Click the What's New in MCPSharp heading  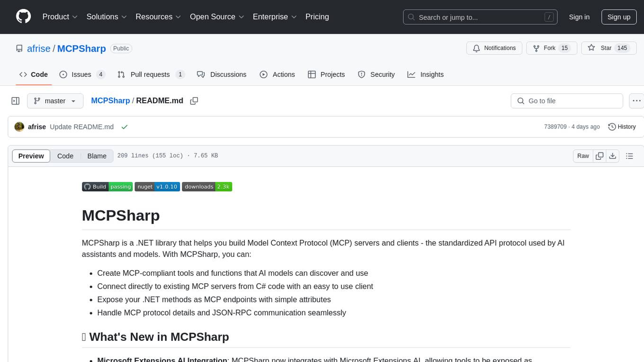point(155,337)
